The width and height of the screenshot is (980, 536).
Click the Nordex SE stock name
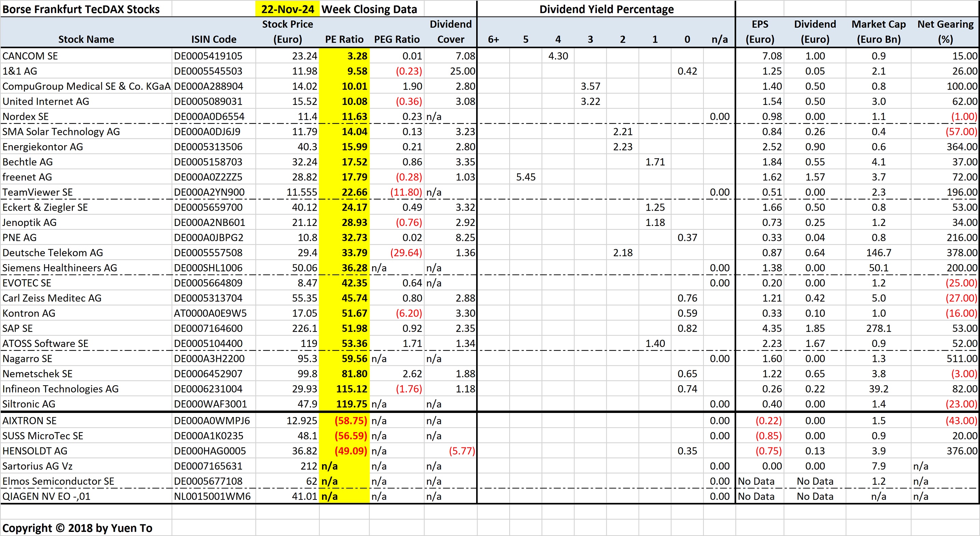click(x=26, y=117)
